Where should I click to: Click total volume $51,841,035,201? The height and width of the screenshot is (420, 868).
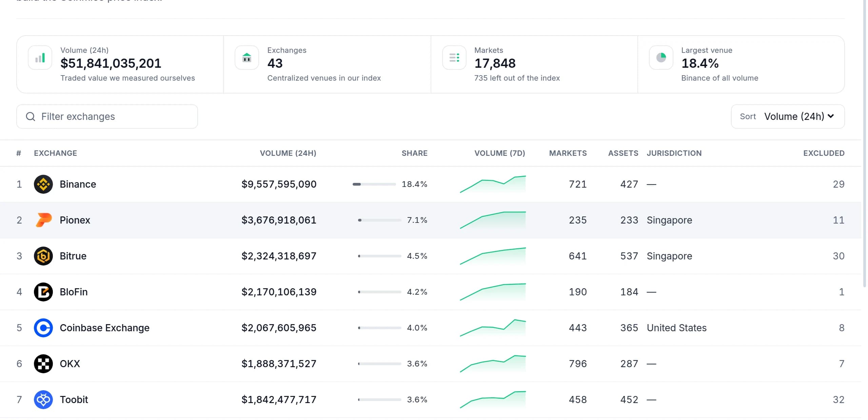pyautogui.click(x=111, y=63)
